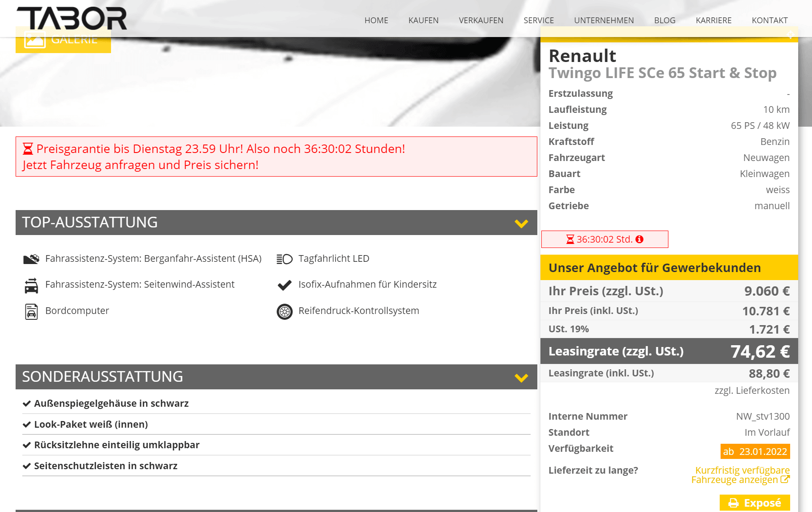Viewport: 812px width, 512px height.
Task: Click checkmark icon beside Außenspiegelgehäuse in schwarz
Action: [x=27, y=404]
